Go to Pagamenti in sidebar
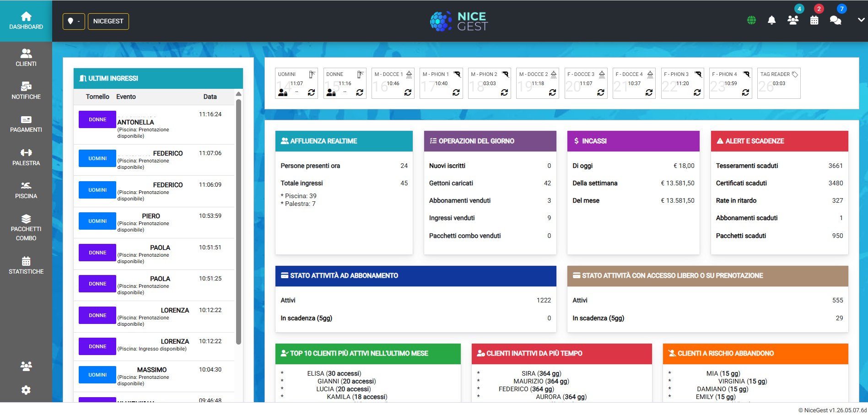This screenshot has height=415, width=868. (26, 124)
